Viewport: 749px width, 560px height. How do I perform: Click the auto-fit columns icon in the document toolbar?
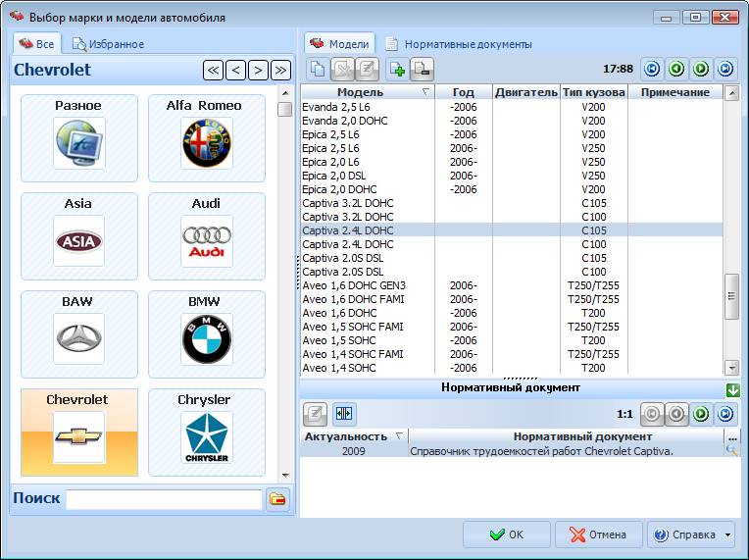(x=343, y=414)
